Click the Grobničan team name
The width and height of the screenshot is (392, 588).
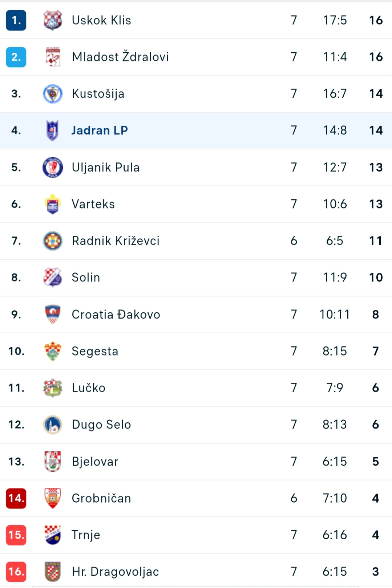click(x=101, y=498)
